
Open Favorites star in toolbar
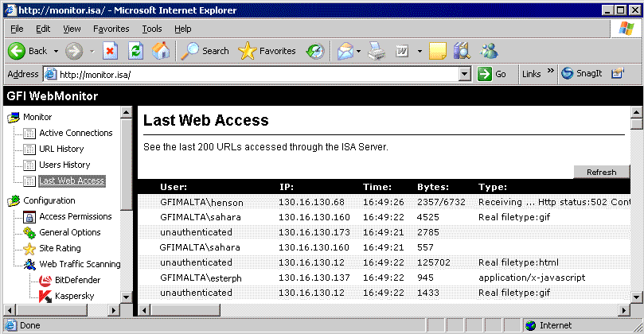click(x=247, y=51)
